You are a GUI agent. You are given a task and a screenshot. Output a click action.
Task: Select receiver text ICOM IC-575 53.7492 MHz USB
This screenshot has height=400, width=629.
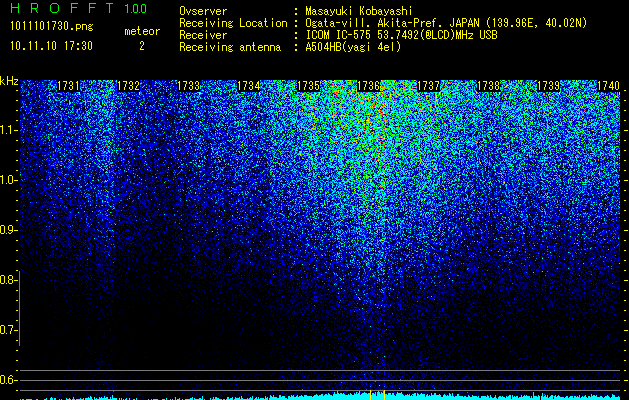[x=402, y=35]
